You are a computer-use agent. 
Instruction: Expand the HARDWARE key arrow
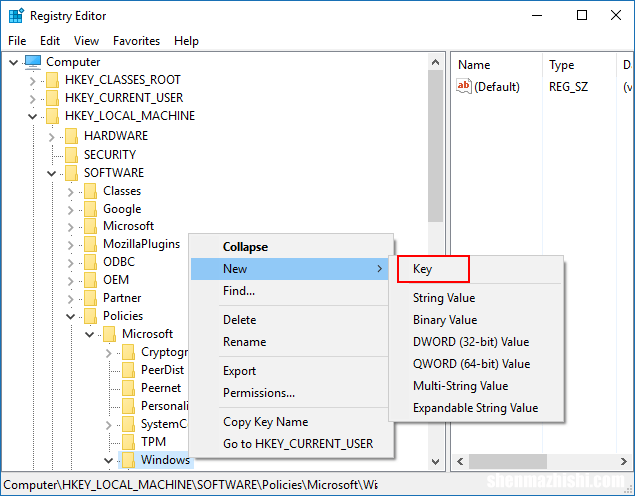point(51,136)
